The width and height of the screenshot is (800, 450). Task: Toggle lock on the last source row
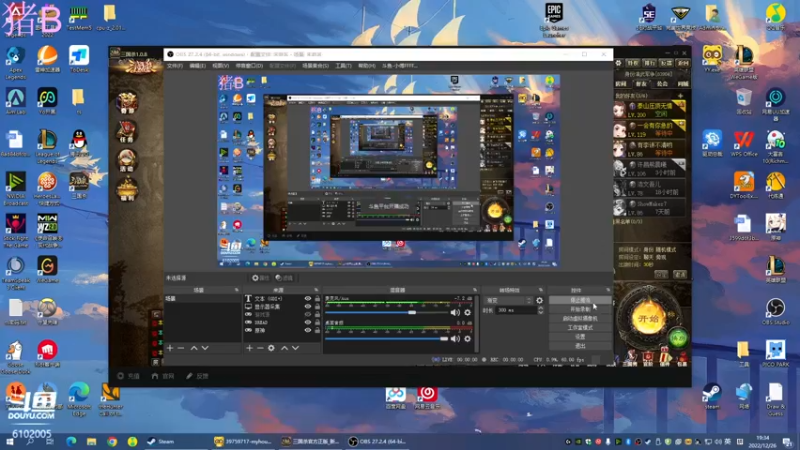[317, 330]
